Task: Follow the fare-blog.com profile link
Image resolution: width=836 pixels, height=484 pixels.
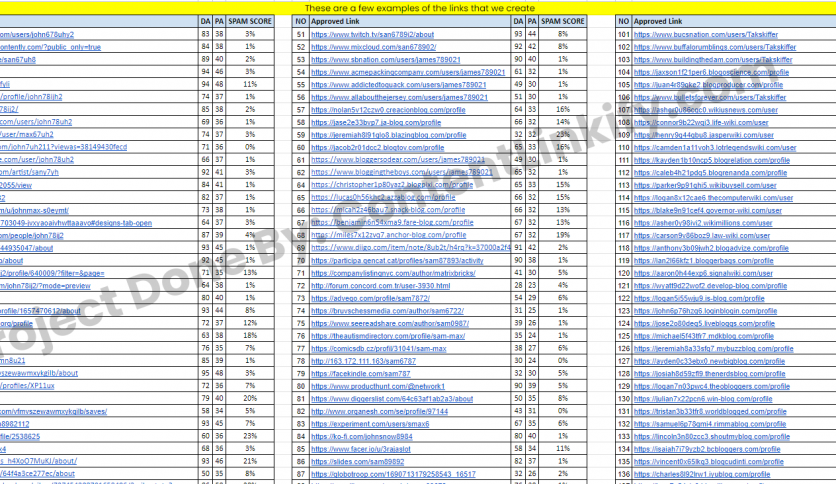Action: click(392, 223)
